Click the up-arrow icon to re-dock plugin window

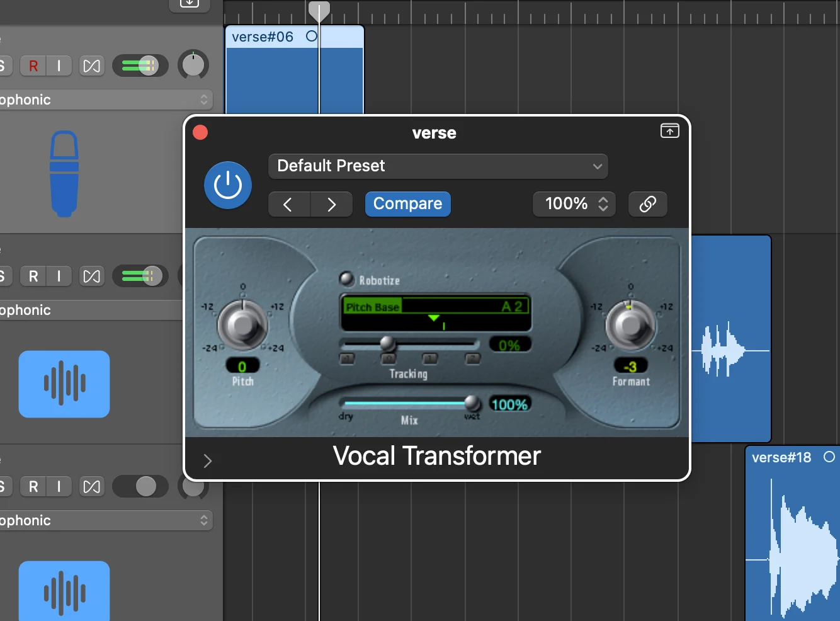tap(669, 130)
